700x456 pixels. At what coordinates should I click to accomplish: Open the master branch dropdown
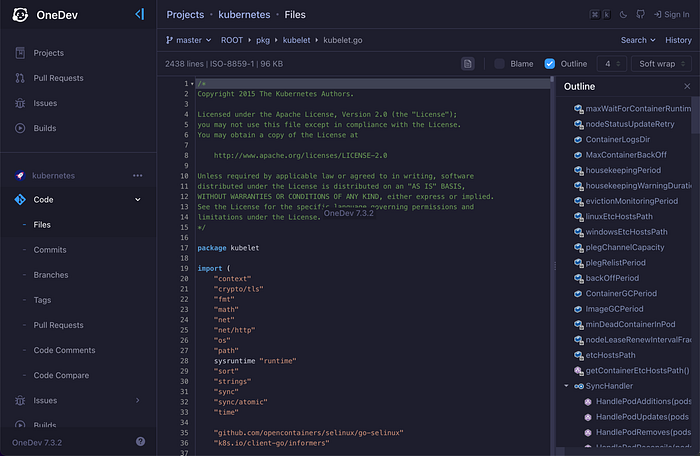[188, 40]
